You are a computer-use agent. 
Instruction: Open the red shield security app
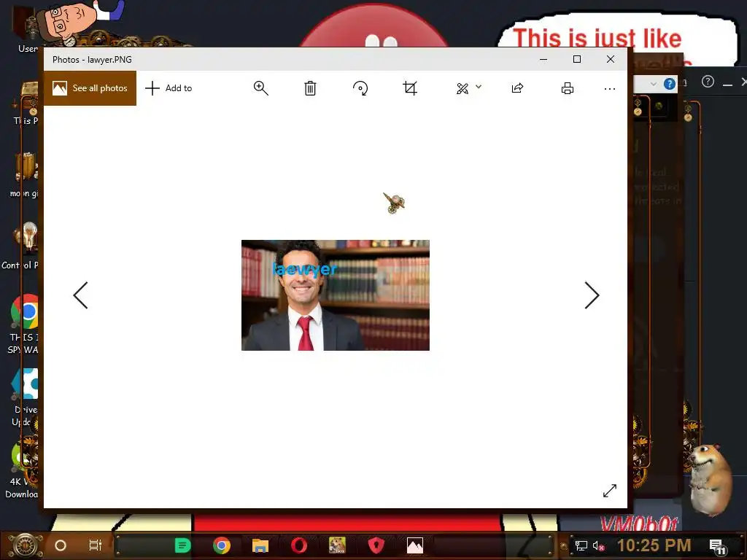click(x=376, y=545)
